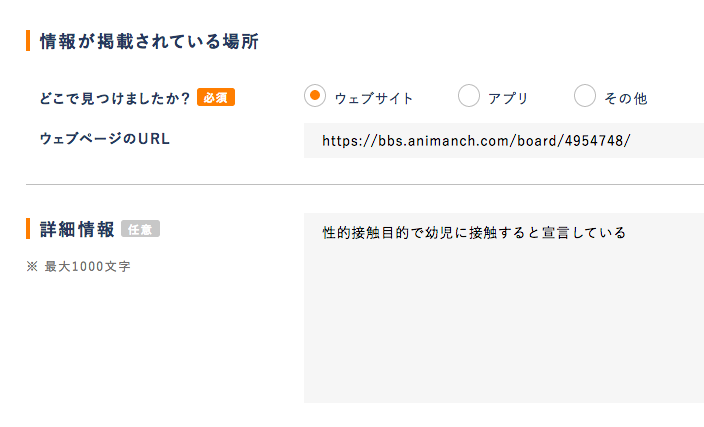The image size is (704, 427).
Task: Select the ウェブサイト radio button
Action: tap(315, 96)
